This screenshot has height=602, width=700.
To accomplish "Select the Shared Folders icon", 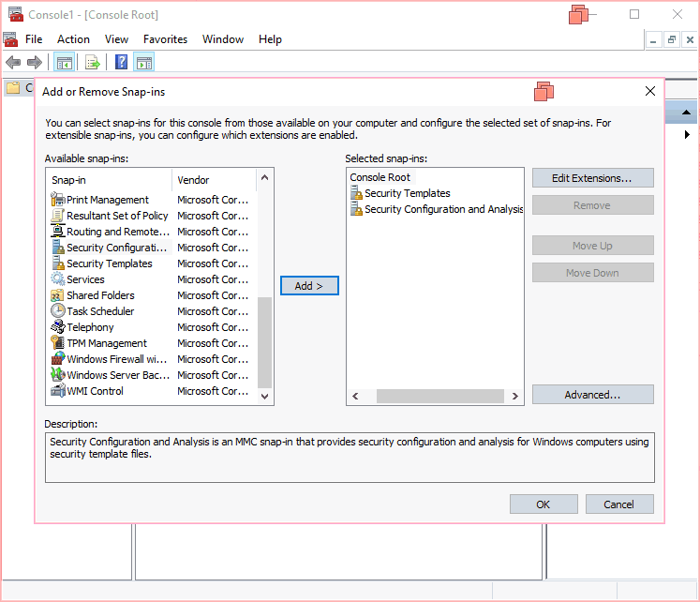I will tap(58, 295).
